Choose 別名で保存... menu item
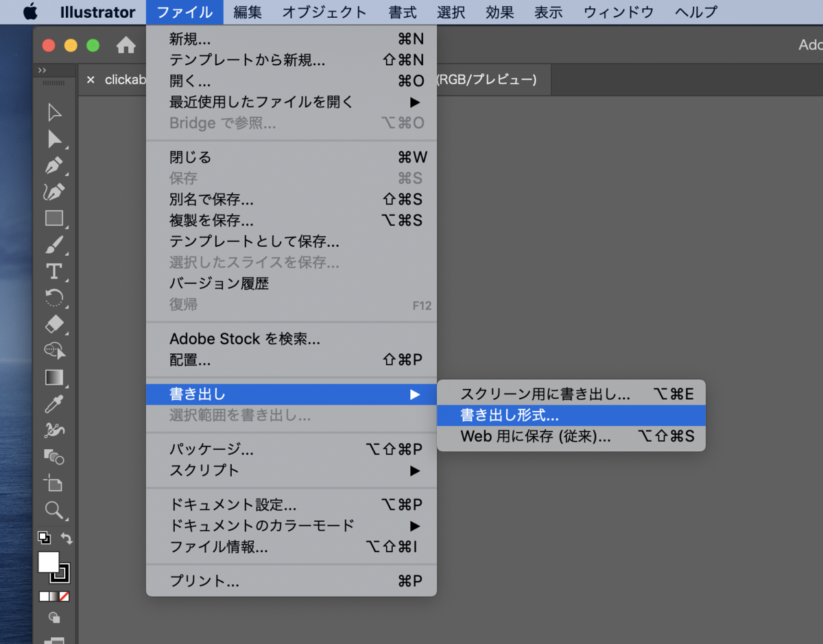Viewport: 823px width, 644px height. click(291, 200)
